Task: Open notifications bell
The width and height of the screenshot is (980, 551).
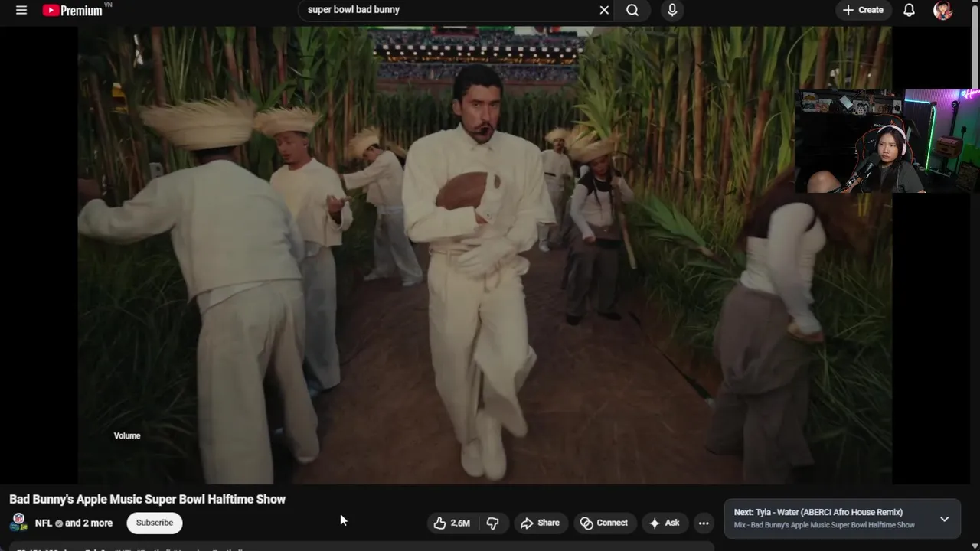Action: tap(909, 10)
